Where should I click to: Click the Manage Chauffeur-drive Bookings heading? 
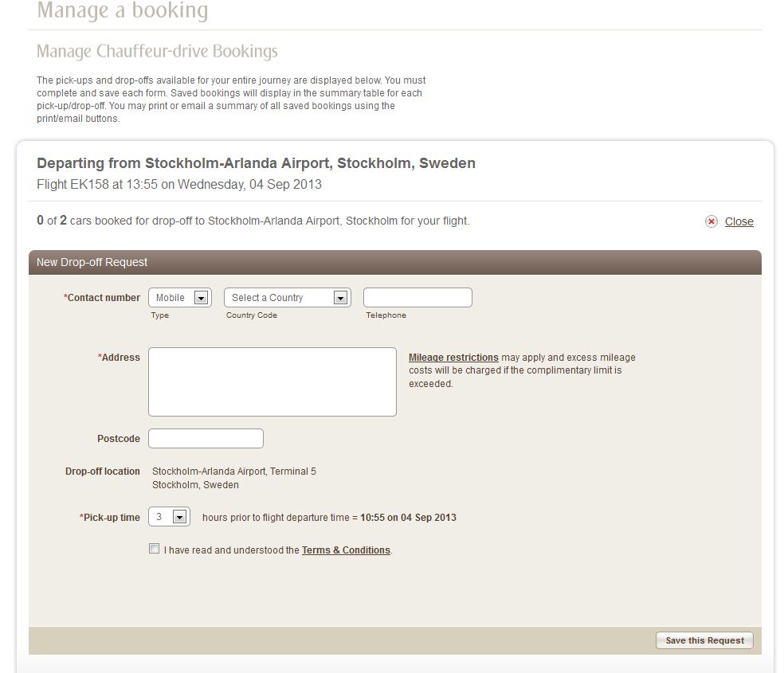point(157,52)
